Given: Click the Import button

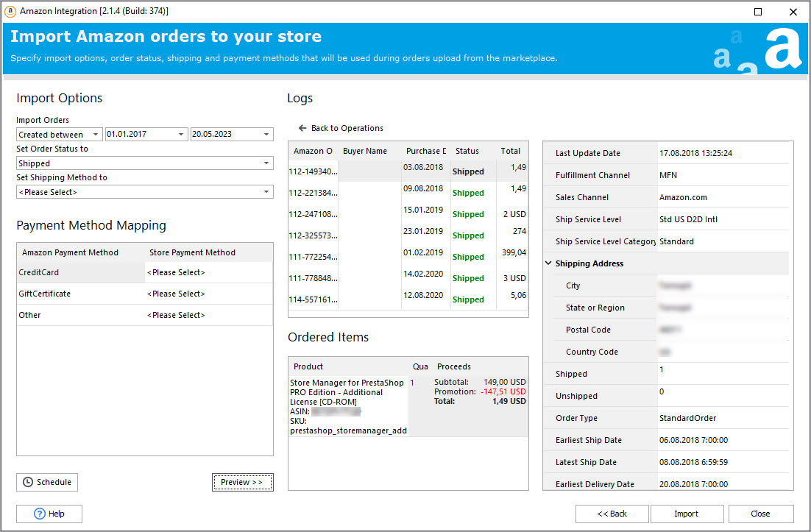Looking at the screenshot, I should pyautogui.click(x=686, y=514).
